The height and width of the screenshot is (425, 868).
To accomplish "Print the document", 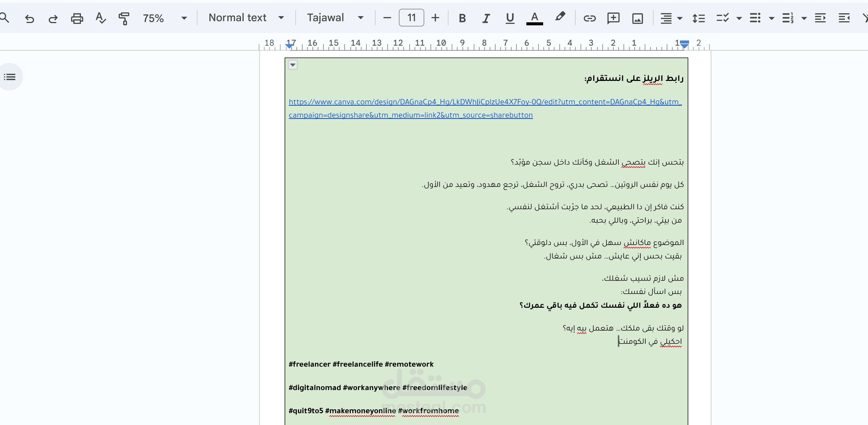I will (x=77, y=18).
